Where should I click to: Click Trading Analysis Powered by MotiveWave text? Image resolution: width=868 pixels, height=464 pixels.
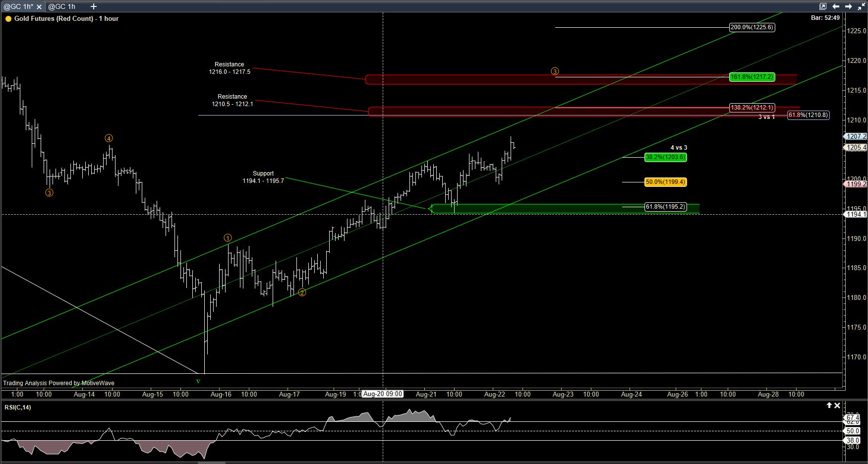(59, 383)
